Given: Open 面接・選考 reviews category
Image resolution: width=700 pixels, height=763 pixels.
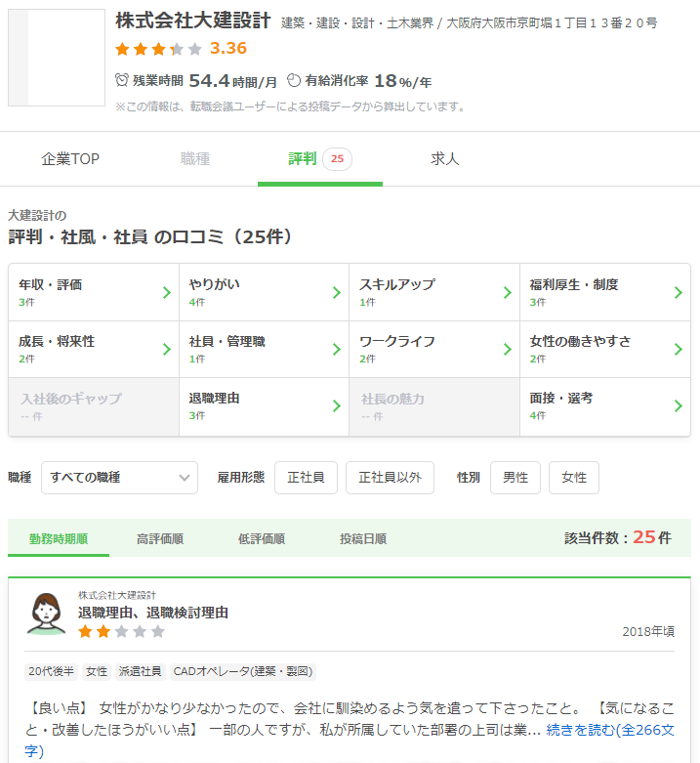Looking at the screenshot, I should coord(605,406).
